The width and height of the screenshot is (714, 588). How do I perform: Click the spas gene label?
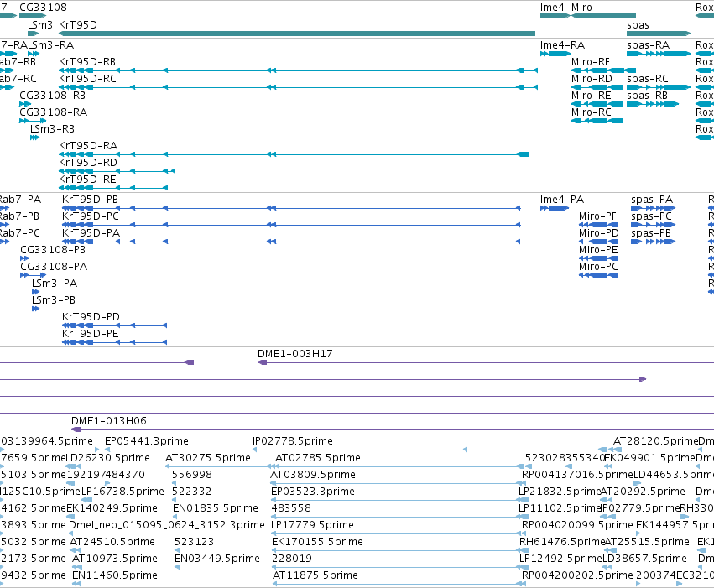638,24
